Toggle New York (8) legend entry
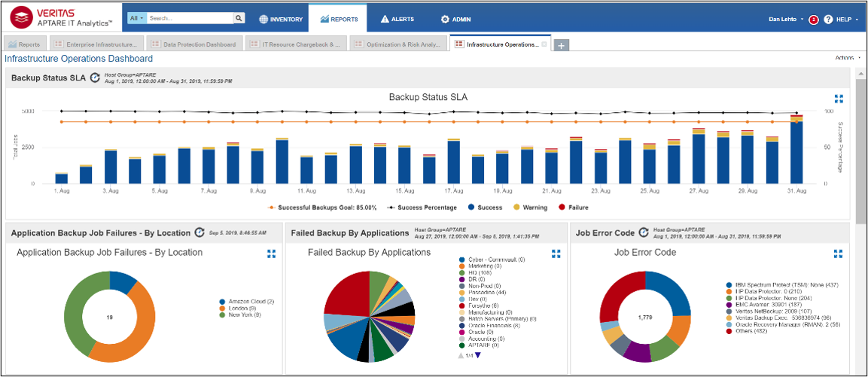 point(241,315)
